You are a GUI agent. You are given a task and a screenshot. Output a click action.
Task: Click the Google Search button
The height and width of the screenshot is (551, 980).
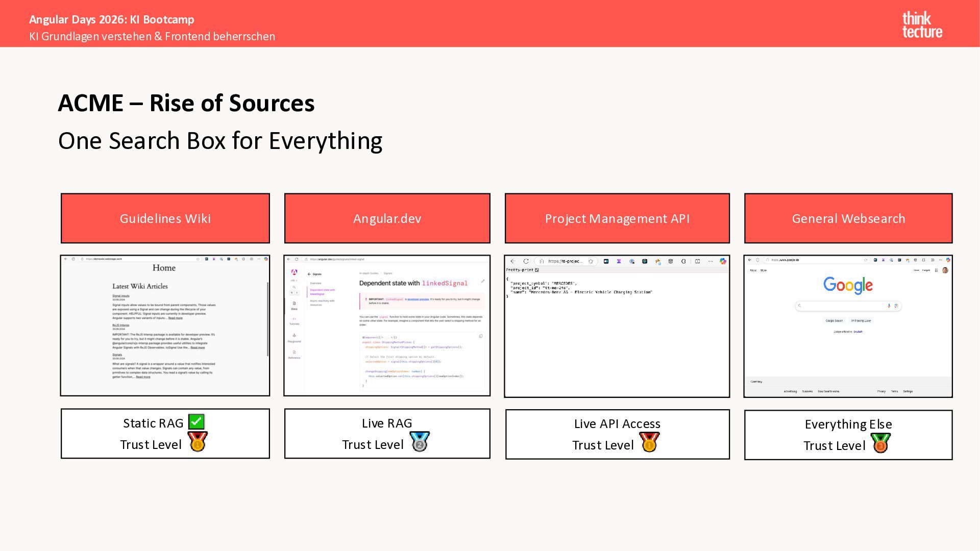pyautogui.click(x=834, y=321)
